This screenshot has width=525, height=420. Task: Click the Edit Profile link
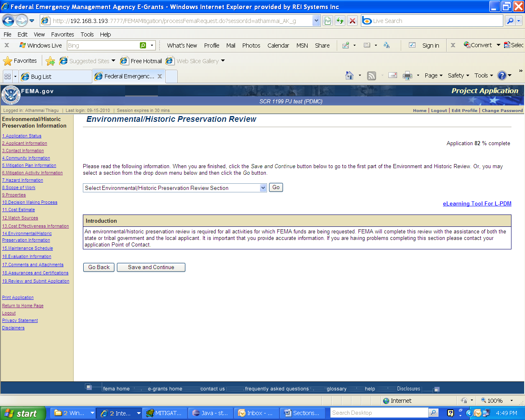tap(464, 110)
